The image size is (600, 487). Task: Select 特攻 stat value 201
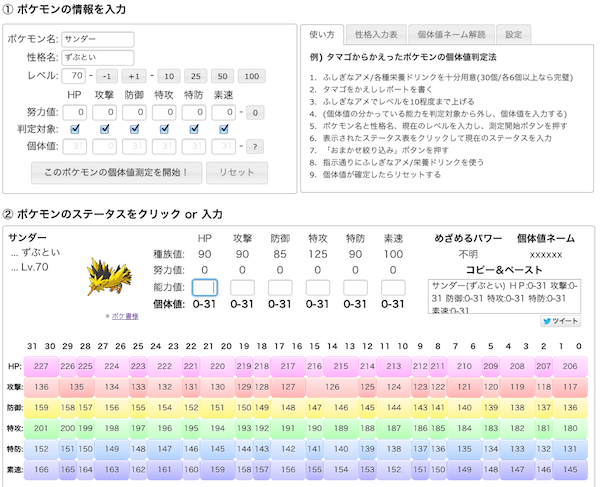tap(41, 428)
